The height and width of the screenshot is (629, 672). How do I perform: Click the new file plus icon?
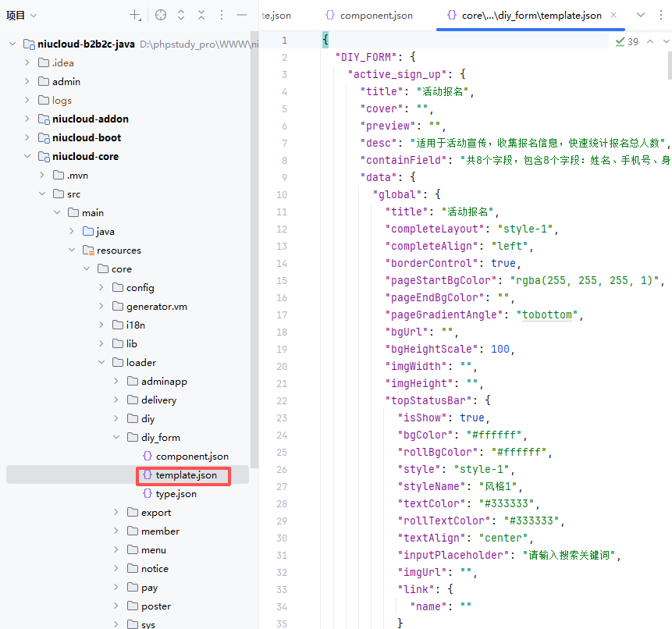point(135,15)
